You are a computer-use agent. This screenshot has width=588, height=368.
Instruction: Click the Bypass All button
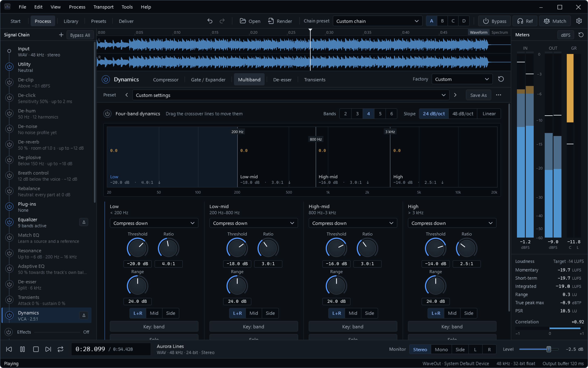(x=80, y=35)
